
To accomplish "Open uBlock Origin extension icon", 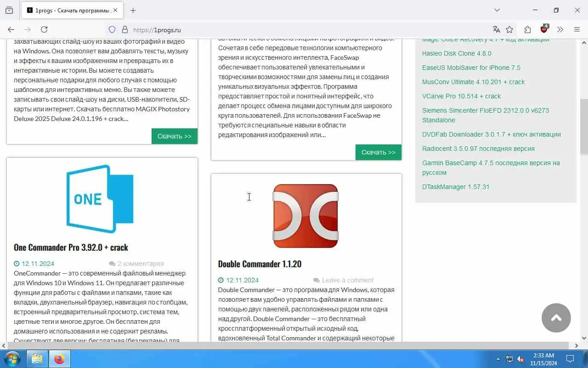I will [544, 29].
